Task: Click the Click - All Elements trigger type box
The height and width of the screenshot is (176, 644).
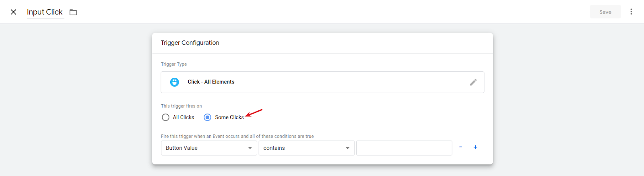Action: pos(322,82)
